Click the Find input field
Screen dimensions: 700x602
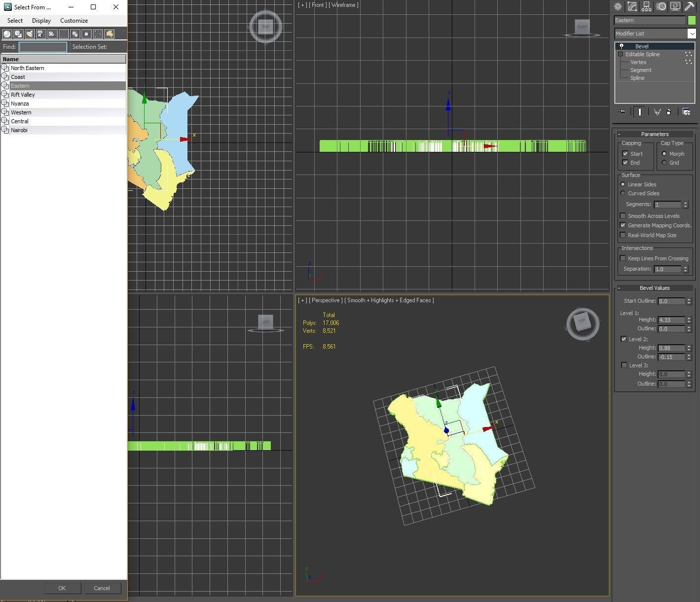coord(42,47)
